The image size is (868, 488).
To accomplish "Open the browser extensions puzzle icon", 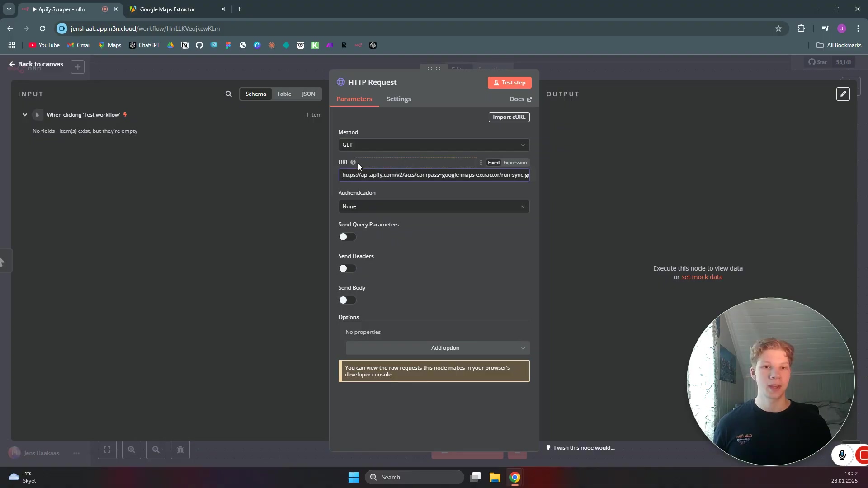I will (802, 28).
